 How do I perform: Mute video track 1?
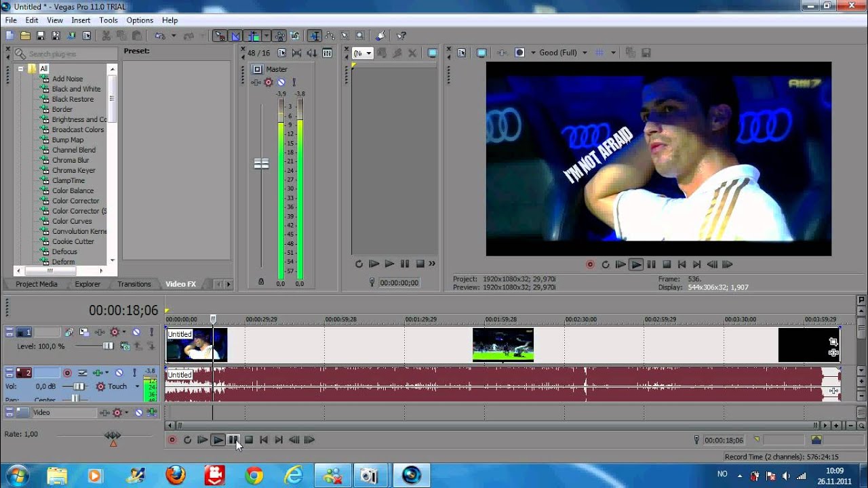(136, 332)
